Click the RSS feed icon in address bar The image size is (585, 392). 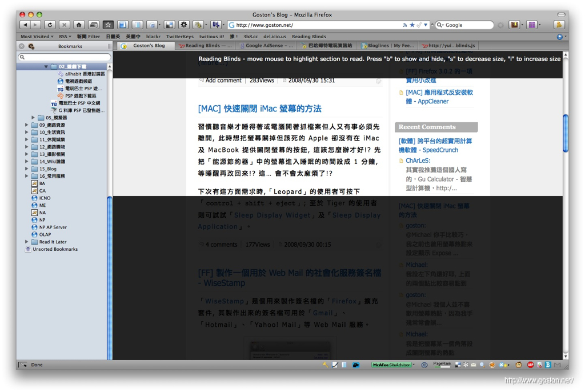405,25
